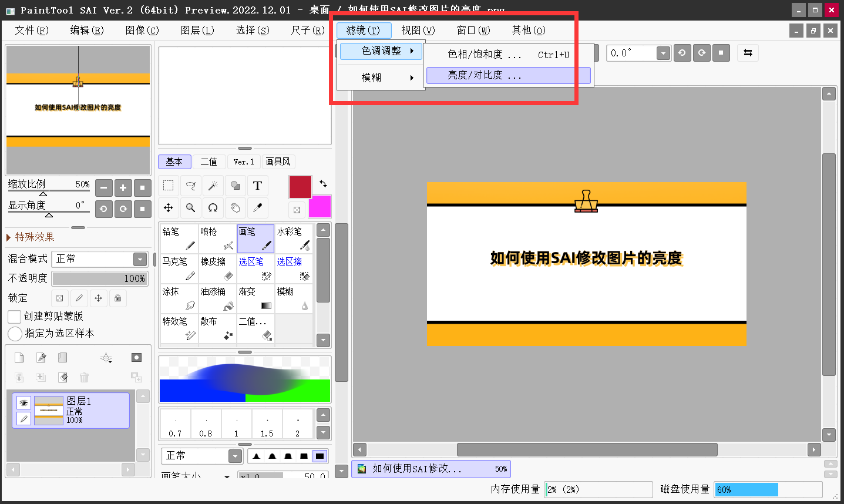Choose the 铅笔 pencil brush

pos(179,238)
